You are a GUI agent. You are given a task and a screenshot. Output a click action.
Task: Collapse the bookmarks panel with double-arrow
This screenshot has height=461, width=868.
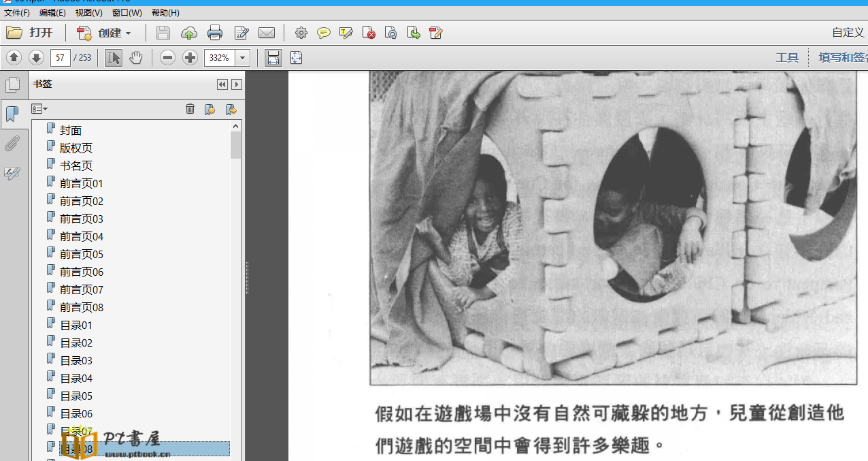tap(222, 84)
